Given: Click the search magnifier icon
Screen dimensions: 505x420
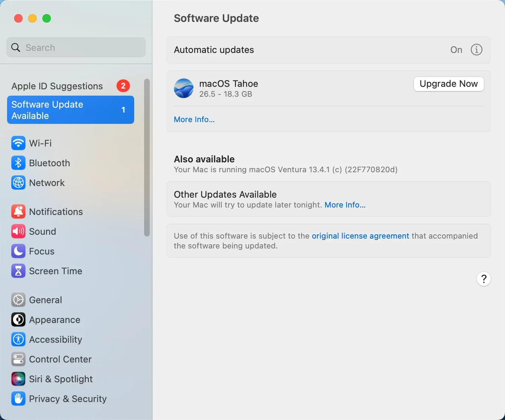Looking at the screenshot, I should coord(16,48).
